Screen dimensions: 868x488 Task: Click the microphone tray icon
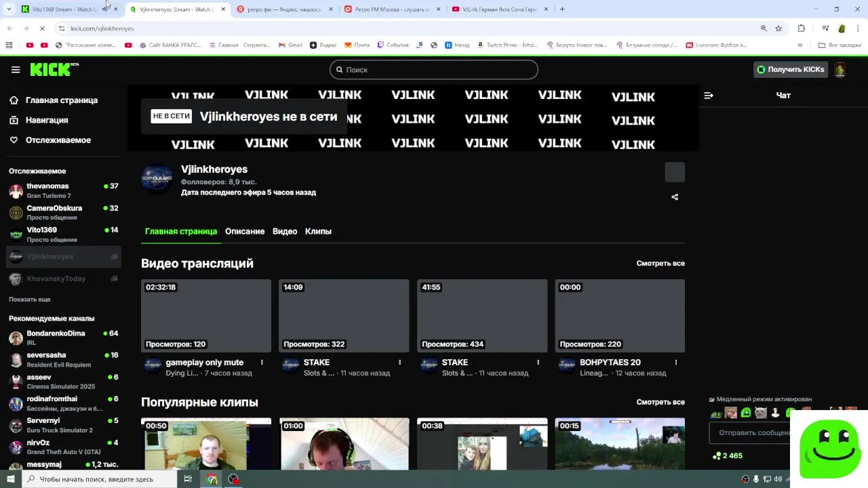tap(756, 479)
